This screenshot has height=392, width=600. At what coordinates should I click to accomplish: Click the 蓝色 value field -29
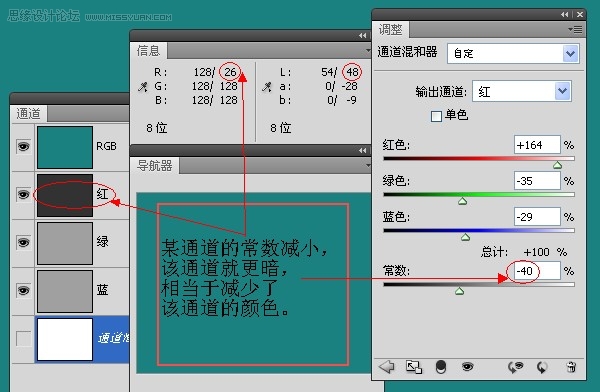[x=537, y=217]
